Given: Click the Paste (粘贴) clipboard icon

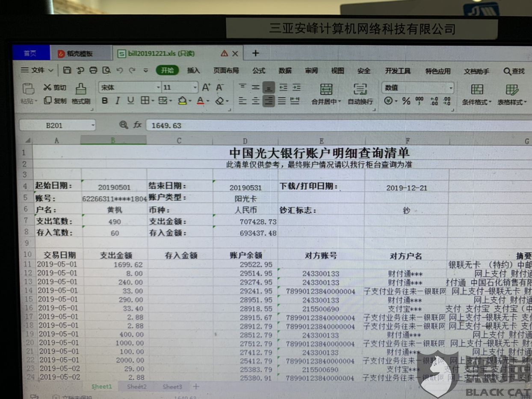Looking at the screenshot, I should click(28, 89).
